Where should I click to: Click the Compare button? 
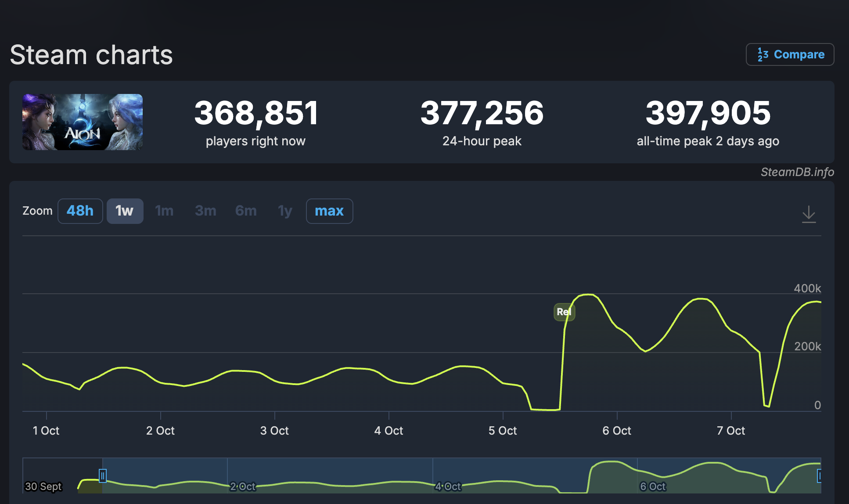(x=790, y=54)
